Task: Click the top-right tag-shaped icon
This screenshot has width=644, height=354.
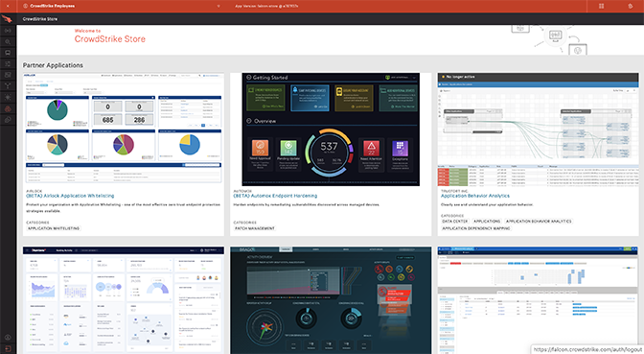Action: click(631, 6)
